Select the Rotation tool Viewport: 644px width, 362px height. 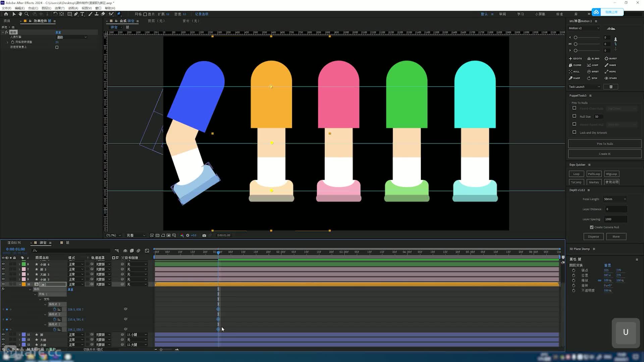point(55,14)
